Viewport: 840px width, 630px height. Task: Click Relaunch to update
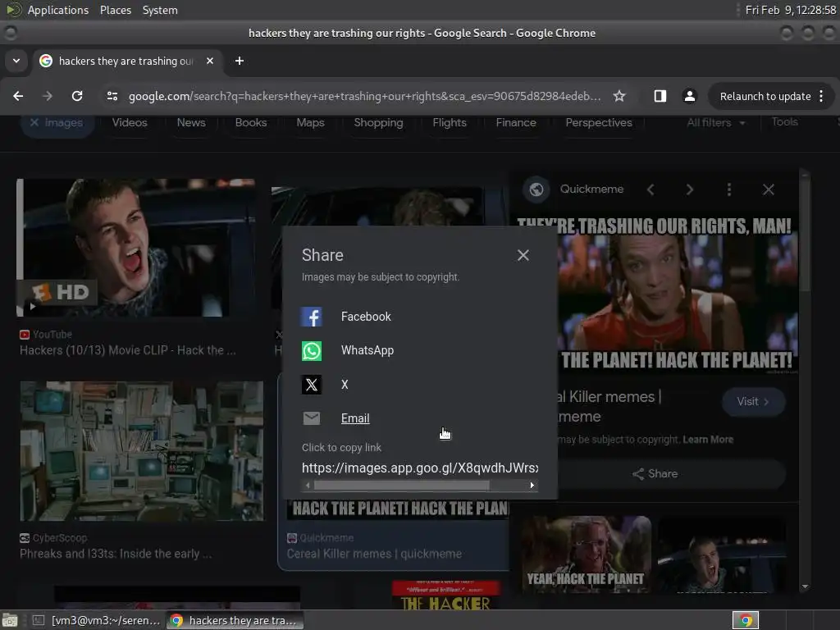765,97
